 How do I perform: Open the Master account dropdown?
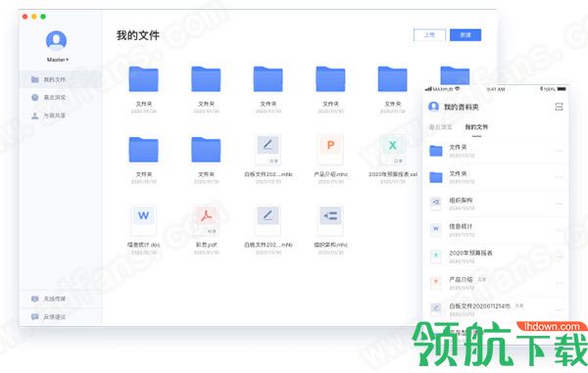(58, 60)
